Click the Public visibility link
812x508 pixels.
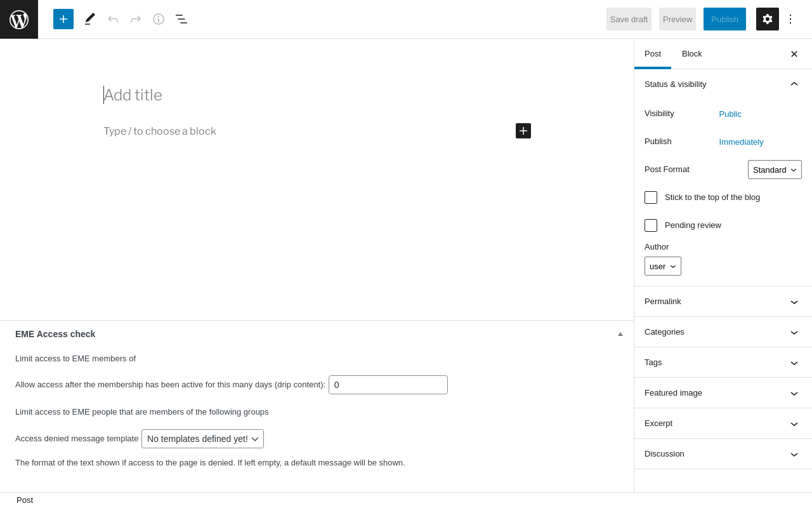coord(730,114)
